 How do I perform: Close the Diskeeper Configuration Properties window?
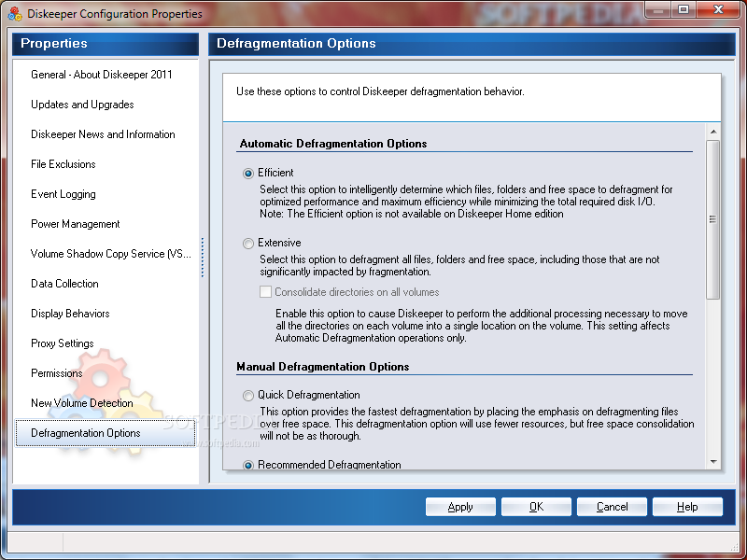pyautogui.click(x=718, y=10)
